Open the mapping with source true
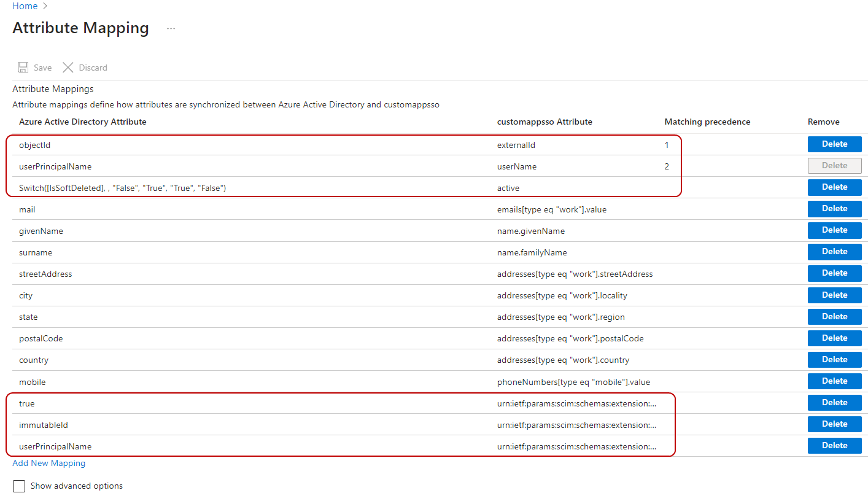 pyautogui.click(x=405, y=403)
